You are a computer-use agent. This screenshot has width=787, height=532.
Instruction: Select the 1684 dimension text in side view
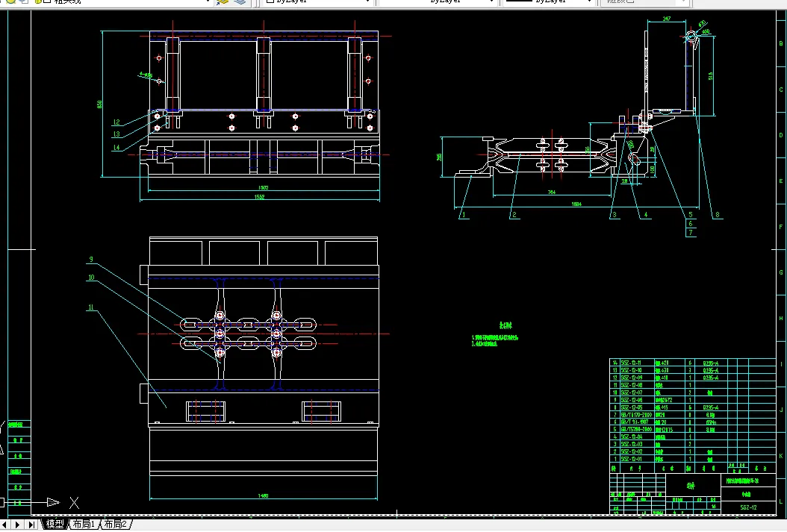click(576, 204)
